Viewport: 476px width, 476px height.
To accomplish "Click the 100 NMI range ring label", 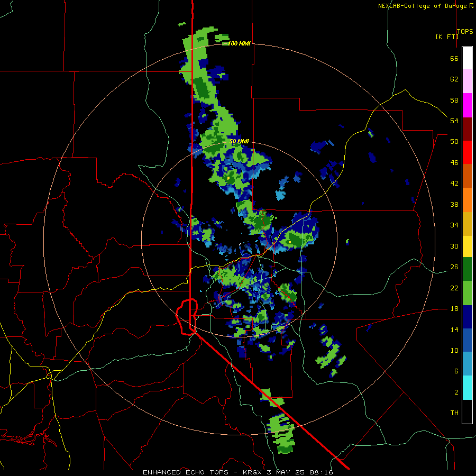I will 239,44.
